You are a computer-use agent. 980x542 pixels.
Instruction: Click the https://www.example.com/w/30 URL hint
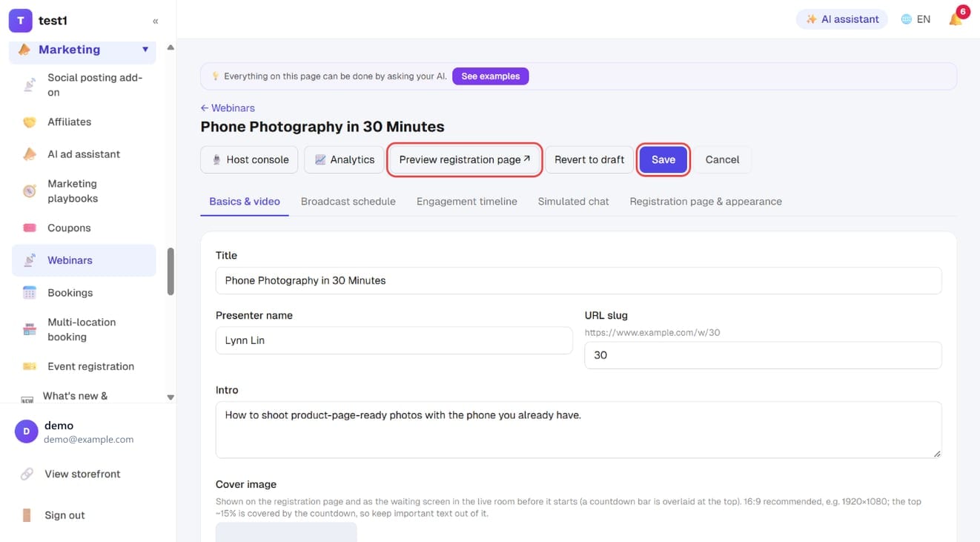(652, 333)
